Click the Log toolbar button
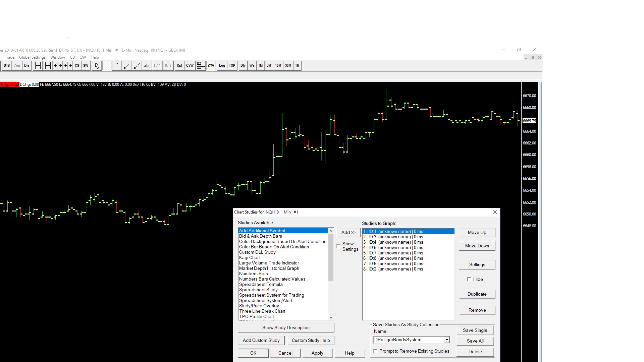The image size is (644, 362). pos(222,66)
